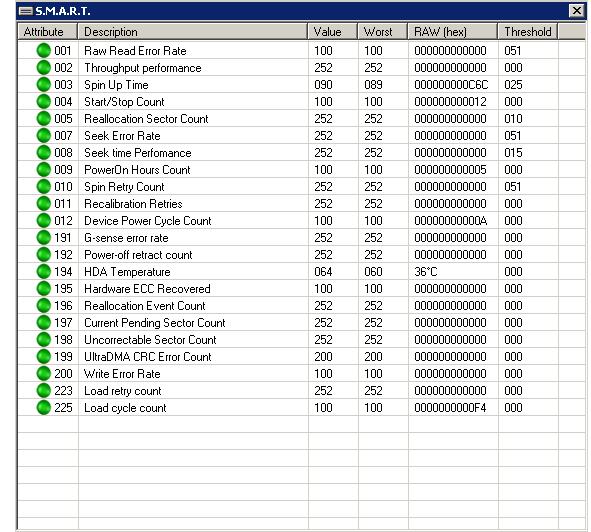591x532 pixels.
Task: Click the raw value 00000000000A
Action: tap(451, 221)
